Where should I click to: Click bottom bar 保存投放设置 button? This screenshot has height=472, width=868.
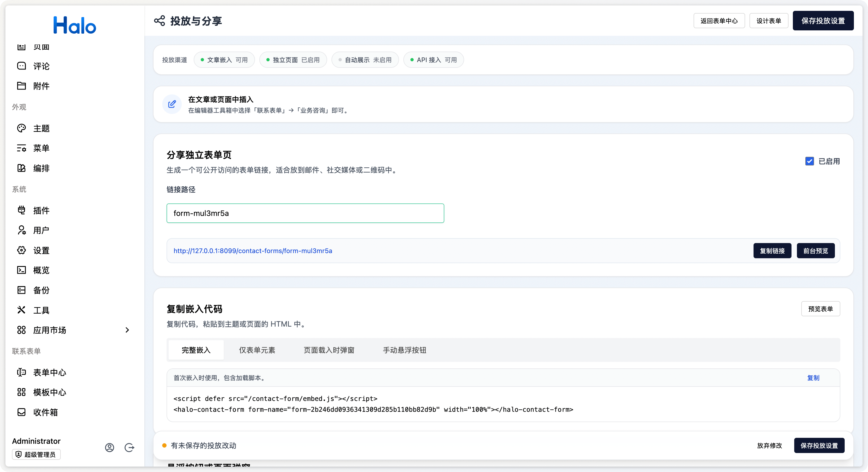(819, 445)
